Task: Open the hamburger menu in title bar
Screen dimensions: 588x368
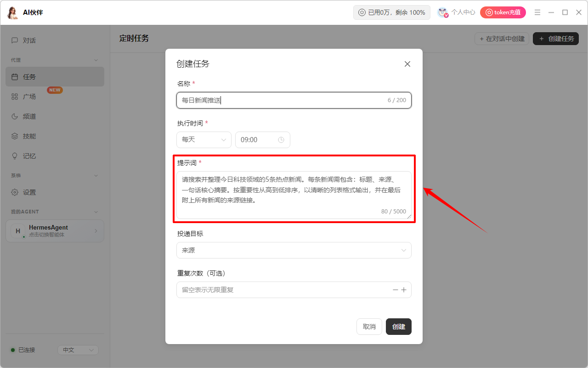Action: click(x=537, y=12)
